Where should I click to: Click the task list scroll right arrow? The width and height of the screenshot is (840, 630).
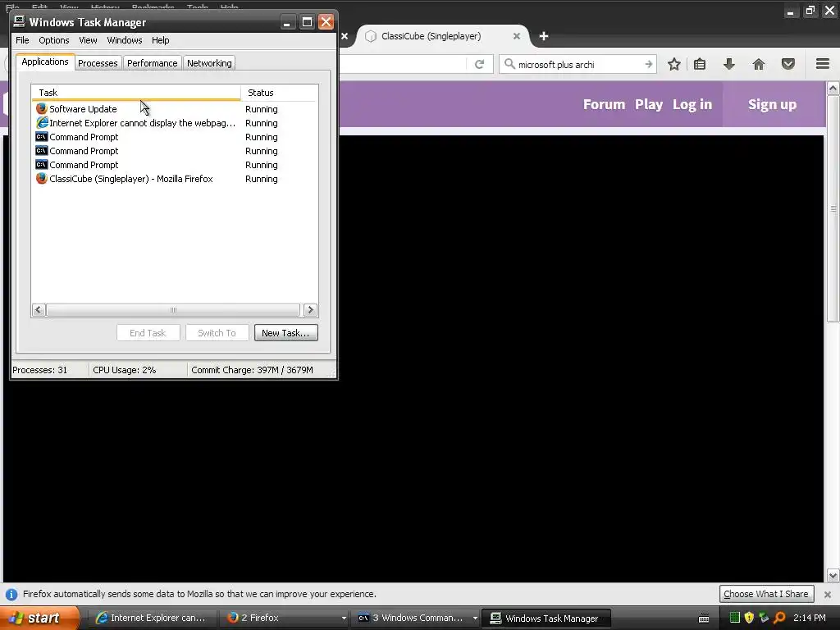click(310, 309)
